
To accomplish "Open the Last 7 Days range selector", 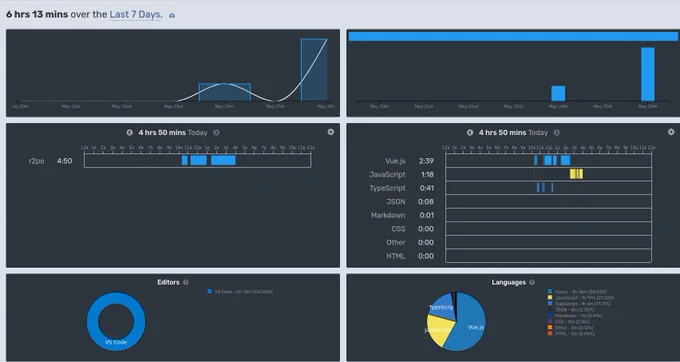I will point(135,14).
